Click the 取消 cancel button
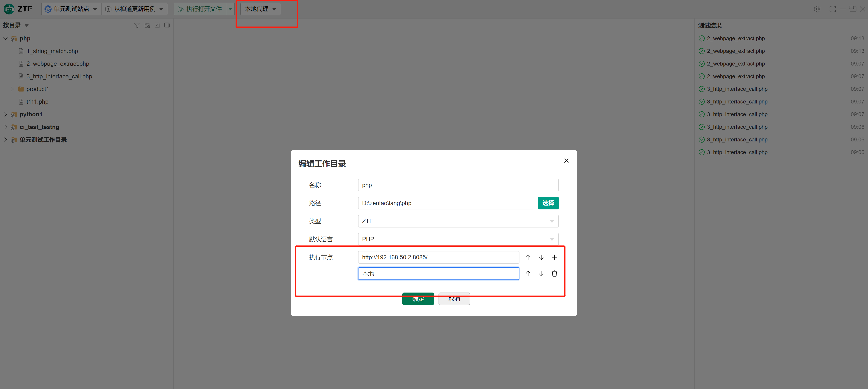 pyautogui.click(x=454, y=299)
